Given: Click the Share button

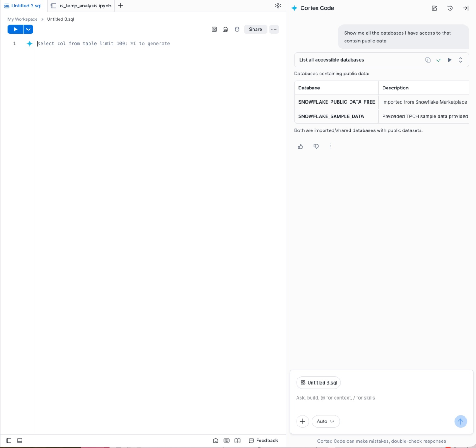Looking at the screenshot, I should pyautogui.click(x=255, y=30).
